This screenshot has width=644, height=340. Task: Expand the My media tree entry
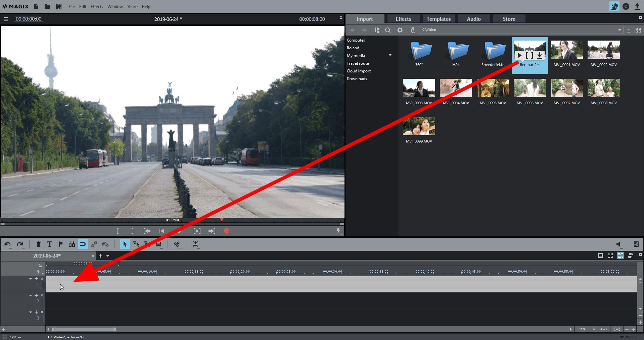[390, 55]
